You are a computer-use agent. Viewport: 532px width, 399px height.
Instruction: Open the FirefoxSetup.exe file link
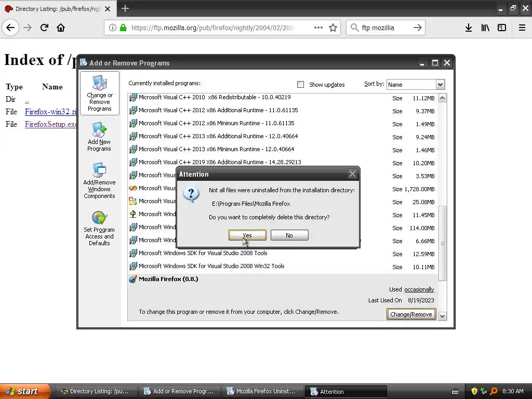point(51,124)
